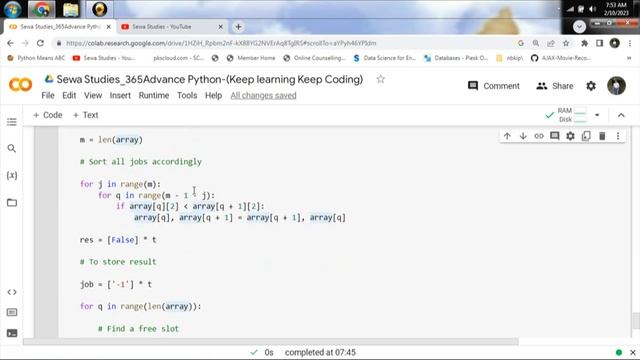Click the Windows Start orb
The height and width of the screenshot is (360, 640).
pyautogui.click(x=12, y=9)
